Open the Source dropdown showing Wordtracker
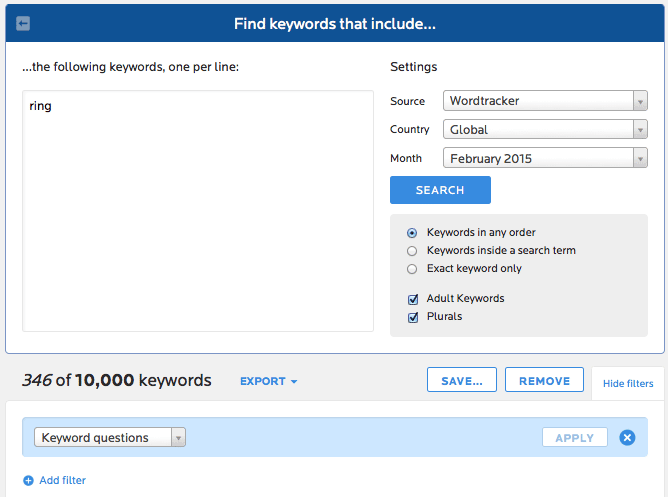The image size is (668, 497). (x=545, y=101)
